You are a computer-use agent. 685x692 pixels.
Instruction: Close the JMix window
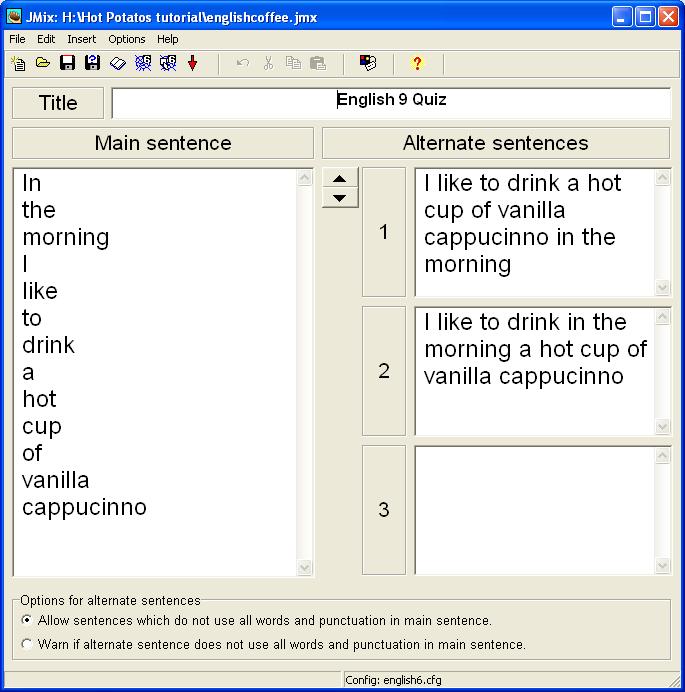coord(669,17)
